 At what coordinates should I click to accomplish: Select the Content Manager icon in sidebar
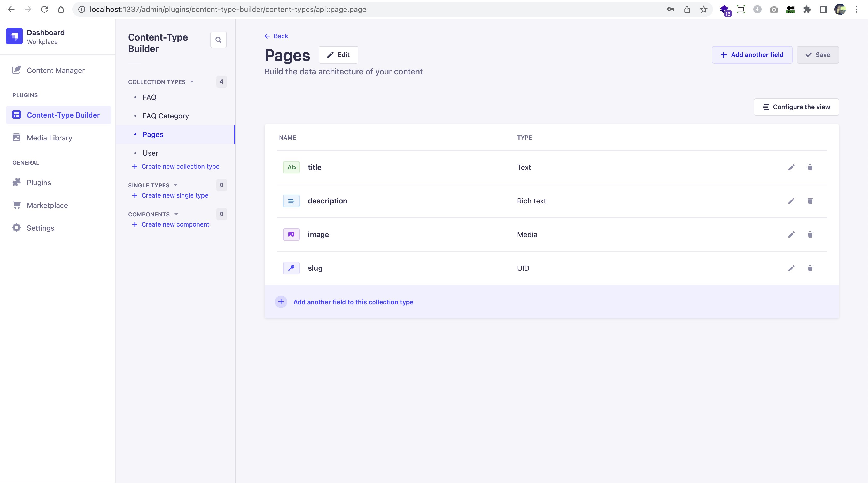click(17, 70)
